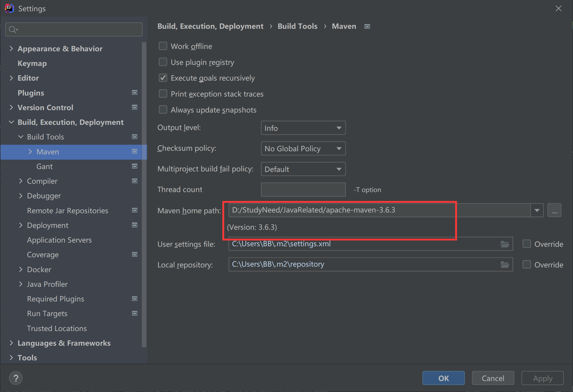Open the Checksum policy dropdown

(x=303, y=149)
